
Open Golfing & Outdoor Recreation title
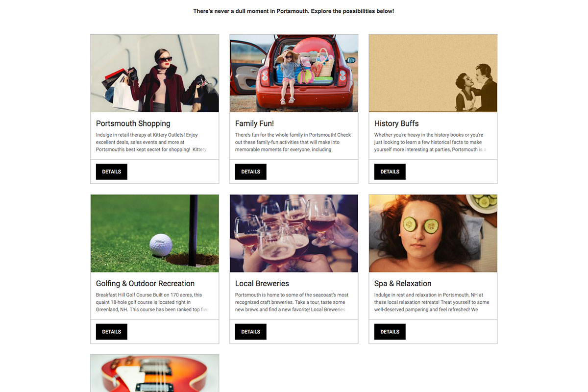click(145, 284)
